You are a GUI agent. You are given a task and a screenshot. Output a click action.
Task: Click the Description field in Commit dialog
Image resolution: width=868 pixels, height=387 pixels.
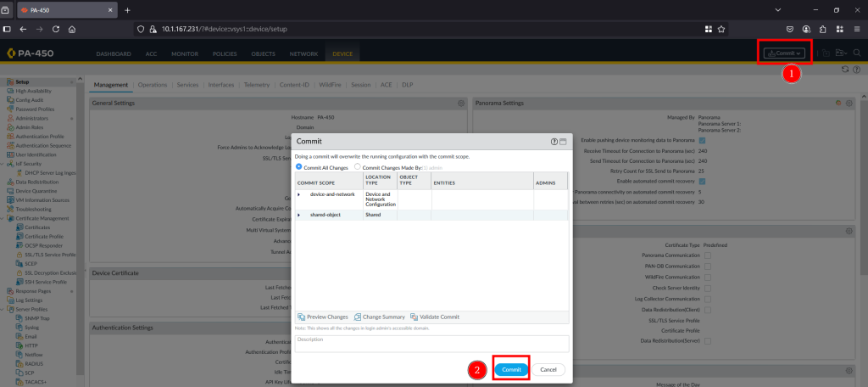point(431,343)
